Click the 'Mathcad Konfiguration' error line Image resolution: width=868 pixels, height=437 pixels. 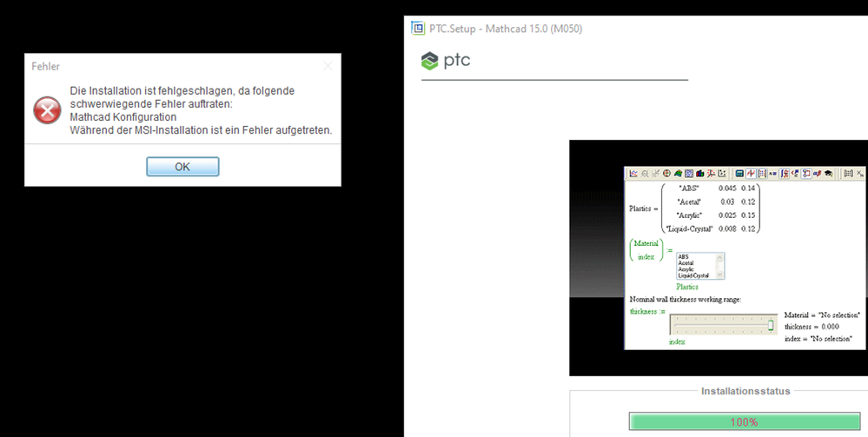[x=123, y=117]
